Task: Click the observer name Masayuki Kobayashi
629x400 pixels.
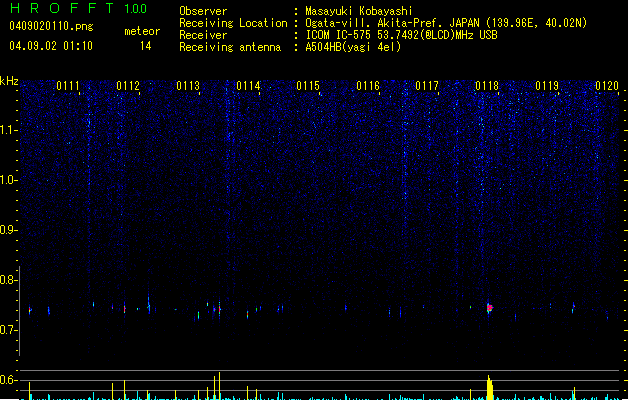Action: (x=359, y=11)
